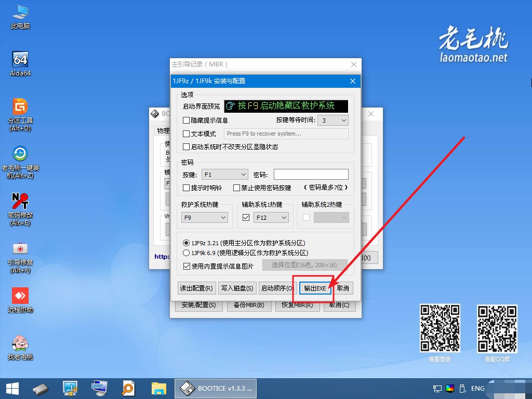Close the 主引导记录 (MBR) window
This screenshot has height=399, width=532.
click(353, 64)
